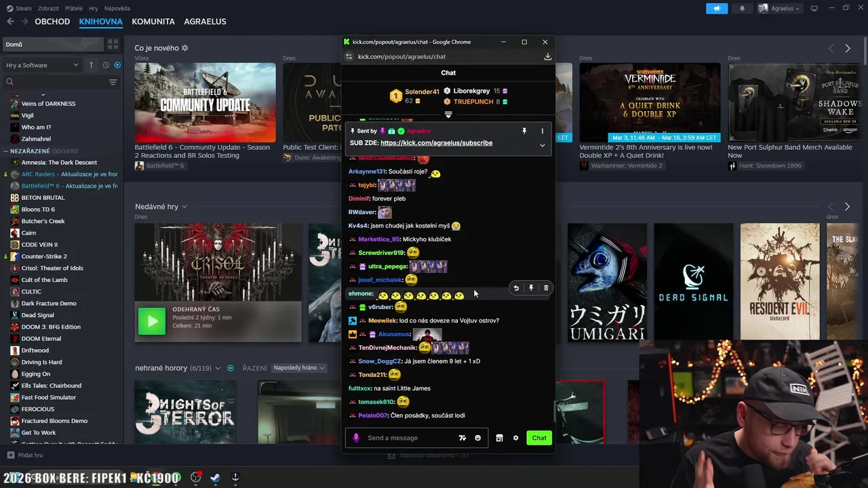
Task: Click reply icon on ehmone message
Action: (516, 288)
